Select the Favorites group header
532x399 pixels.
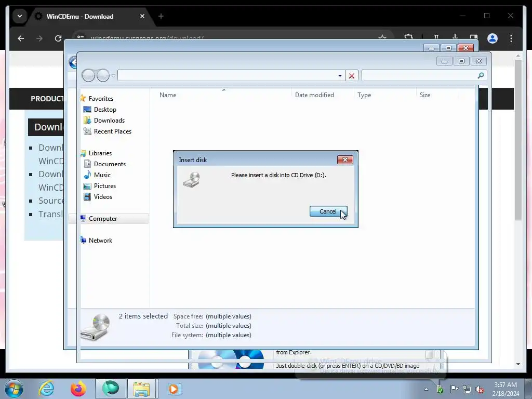coord(101,98)
